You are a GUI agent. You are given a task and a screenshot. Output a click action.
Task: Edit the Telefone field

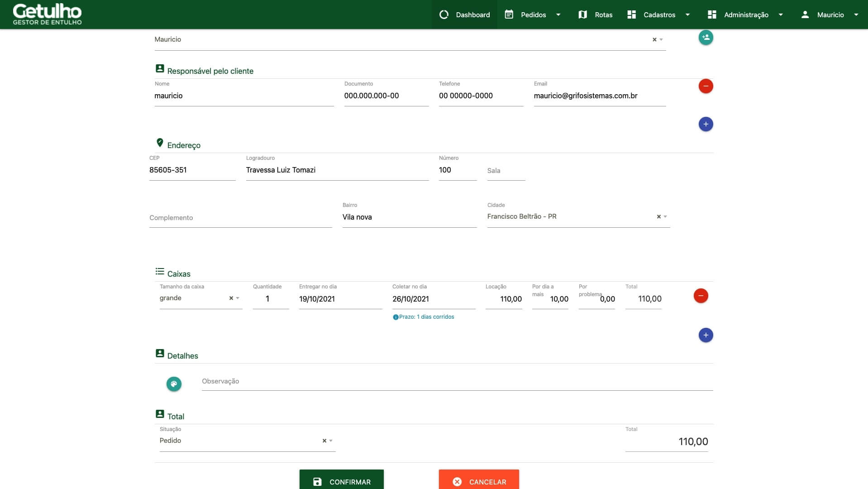click(481, 96)
